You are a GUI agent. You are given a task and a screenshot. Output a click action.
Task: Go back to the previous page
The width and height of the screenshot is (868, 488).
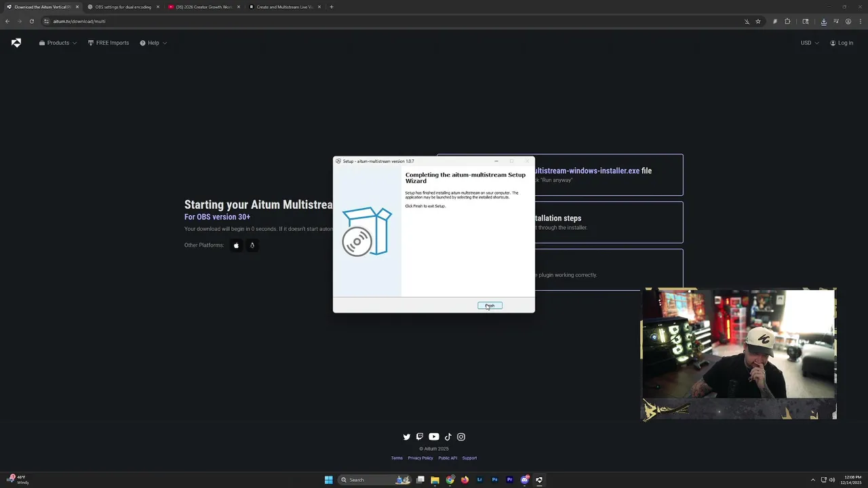[7, 21]
